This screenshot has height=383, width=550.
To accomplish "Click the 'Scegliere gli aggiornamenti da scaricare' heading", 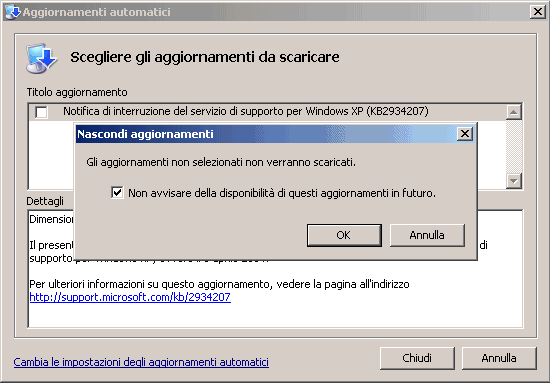I will coord(205,57).
